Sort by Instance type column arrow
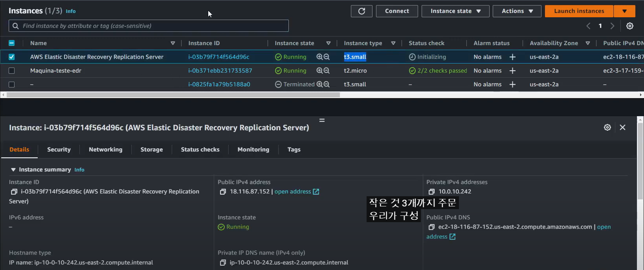 pos(393,43)
